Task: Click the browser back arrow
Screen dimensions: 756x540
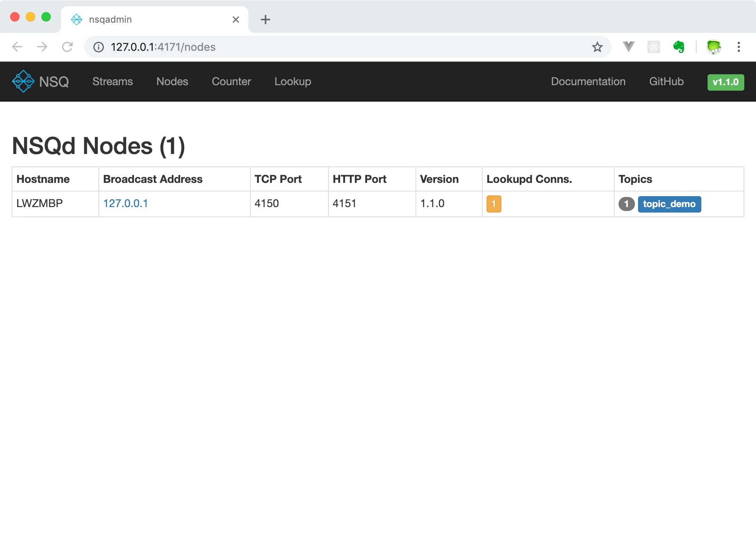Action: (x=17, y=47)
